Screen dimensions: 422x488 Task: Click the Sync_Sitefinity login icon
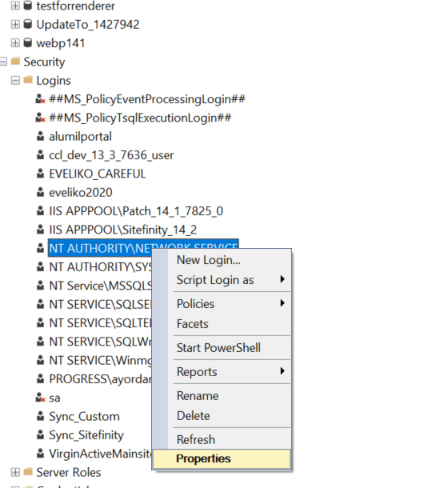coord(40,435)
